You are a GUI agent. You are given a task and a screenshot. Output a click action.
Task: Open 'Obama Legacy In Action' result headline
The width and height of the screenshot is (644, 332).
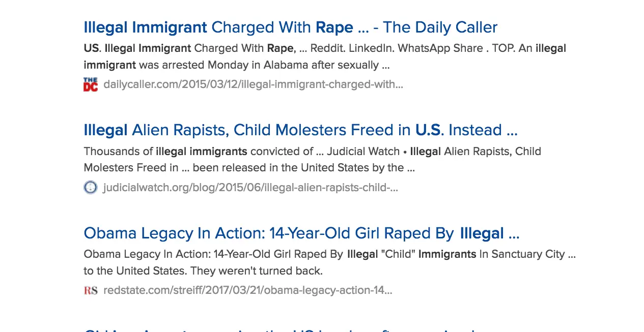tap(301, 233)
